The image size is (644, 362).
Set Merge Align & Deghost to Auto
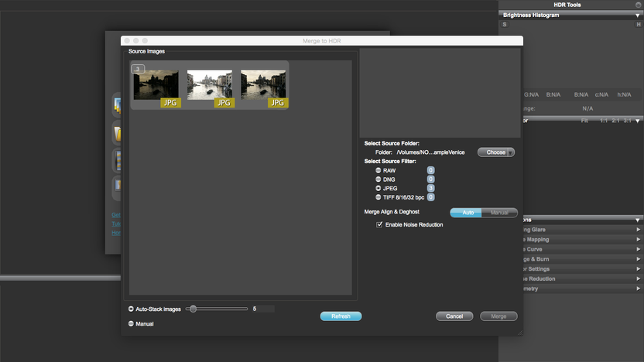click(x=466, y=213)
